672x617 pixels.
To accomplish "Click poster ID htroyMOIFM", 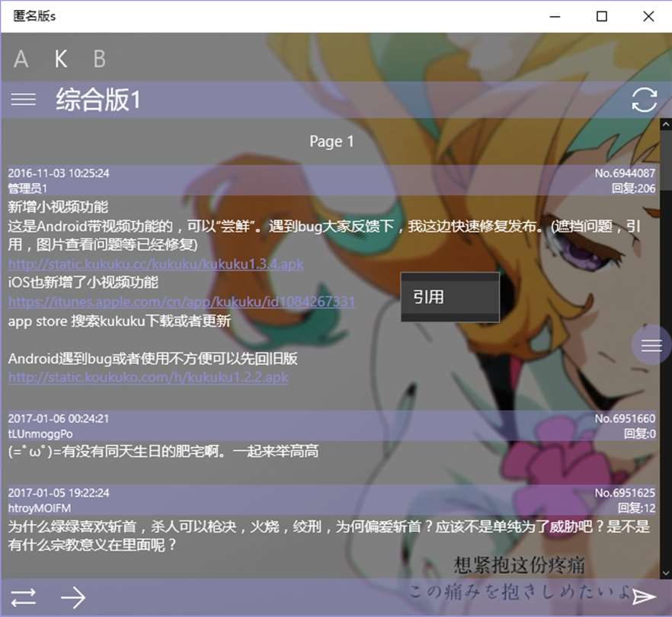I will tap(40, 508).
